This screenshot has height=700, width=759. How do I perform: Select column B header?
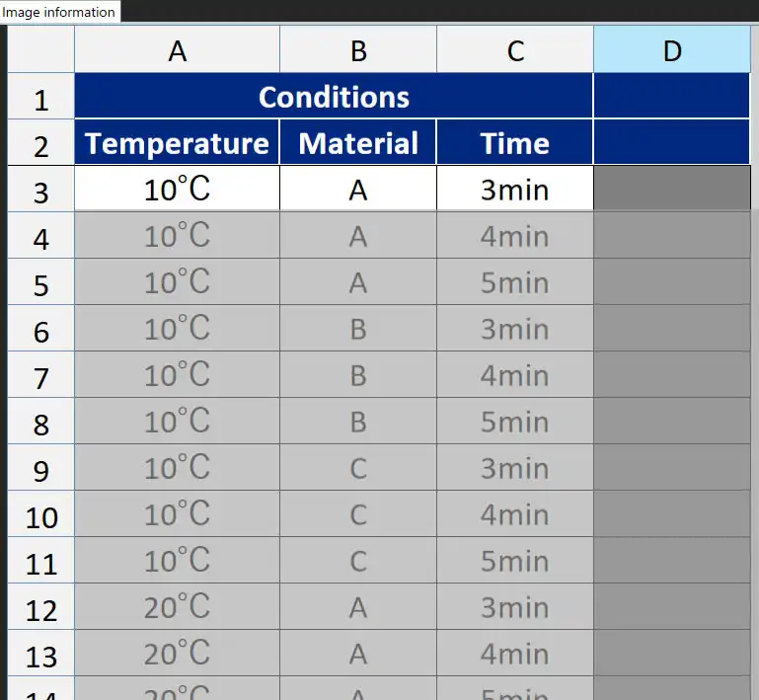click(358, 50)
